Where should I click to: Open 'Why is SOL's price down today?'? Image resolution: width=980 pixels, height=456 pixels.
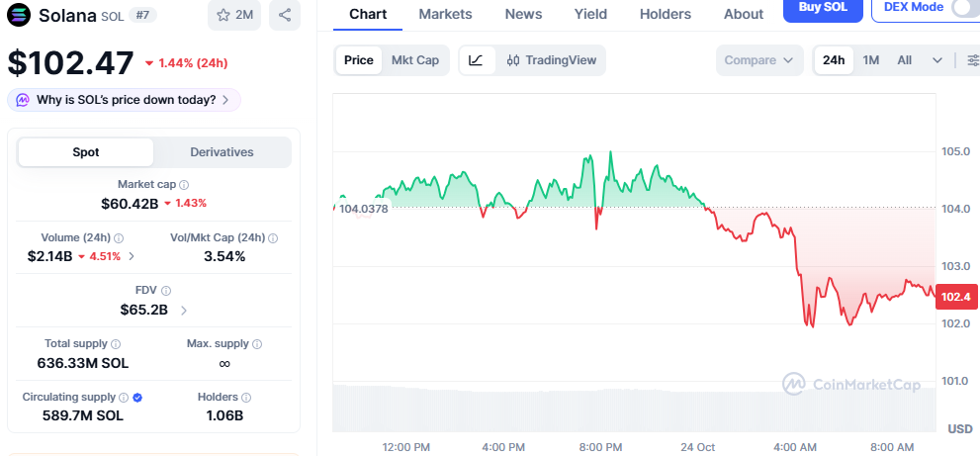click(x=124, y=100)
